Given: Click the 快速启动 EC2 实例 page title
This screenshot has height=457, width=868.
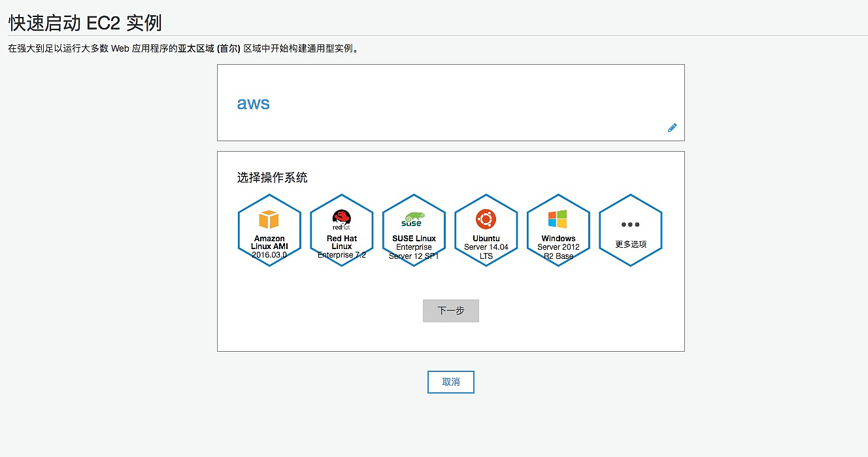Looking at the screenshot, I should coord(84,23).
